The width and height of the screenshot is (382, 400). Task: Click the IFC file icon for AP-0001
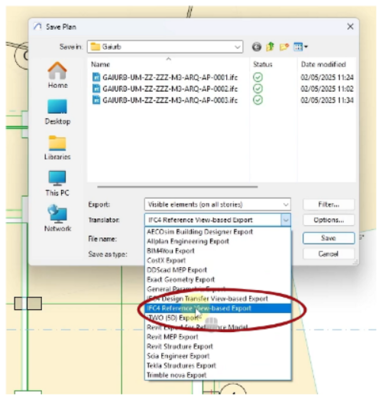point(96,77)
